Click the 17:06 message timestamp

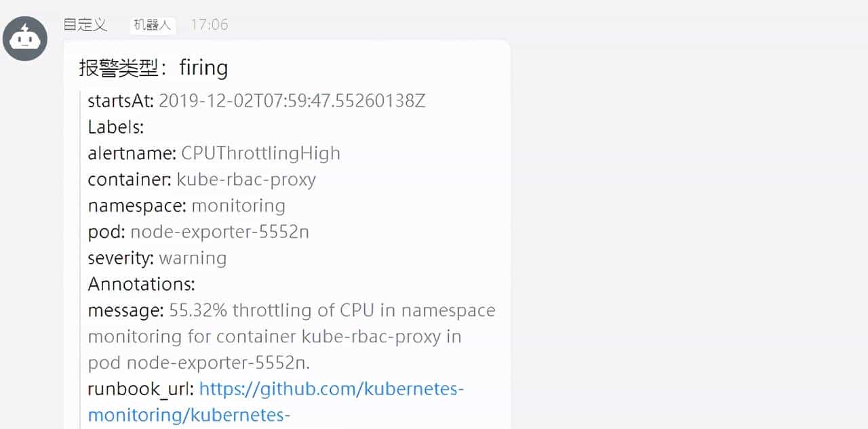click(x=210, y=25)
